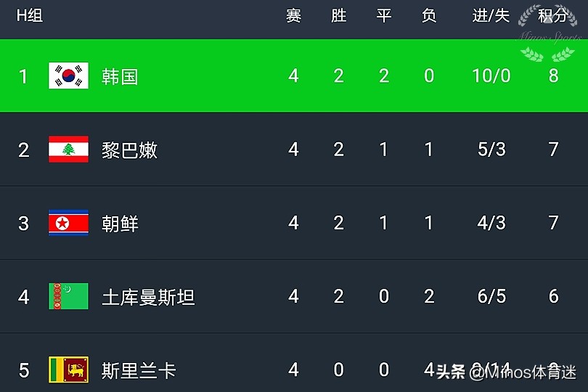Select the 朝鲜 team name
The width and height of the screenshot is (588, 392).
(120, 224)
